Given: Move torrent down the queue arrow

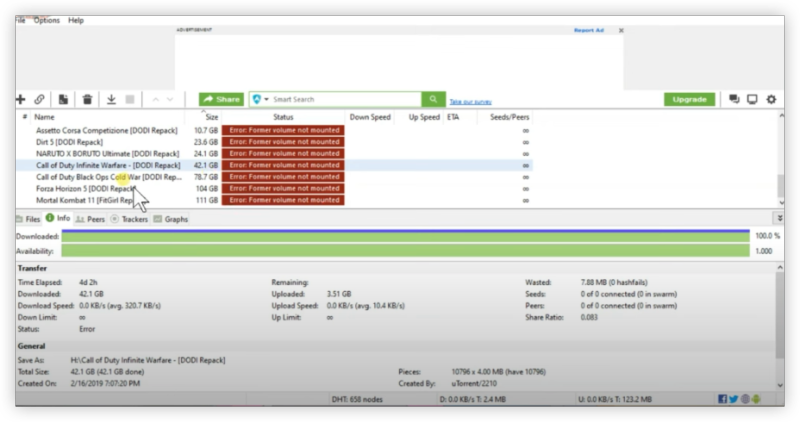Looking at the screenshot, I should 170,100.
